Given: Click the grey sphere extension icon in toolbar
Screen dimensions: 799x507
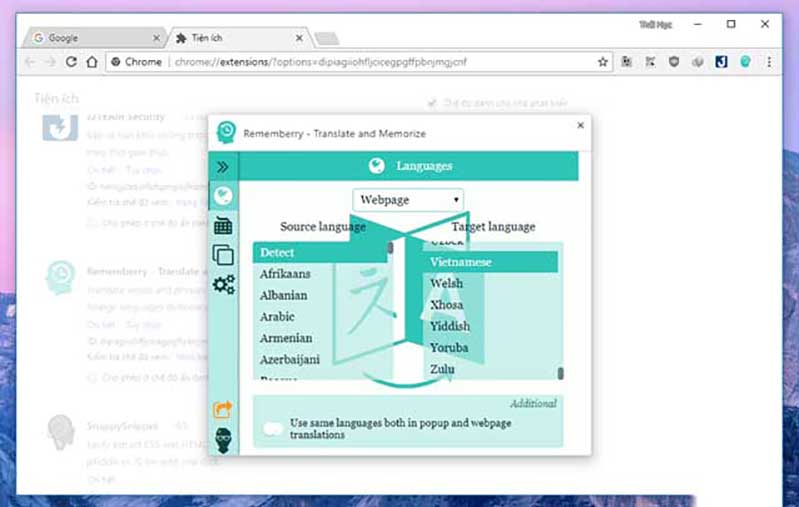Looking at the screenshot, I should pyautogui.click(x=698, y=62).
